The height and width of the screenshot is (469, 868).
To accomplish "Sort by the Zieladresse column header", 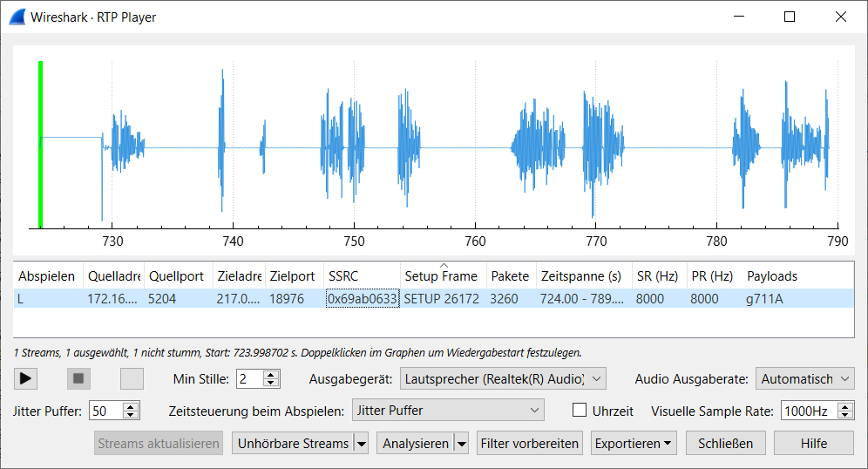I will (239, 275).
